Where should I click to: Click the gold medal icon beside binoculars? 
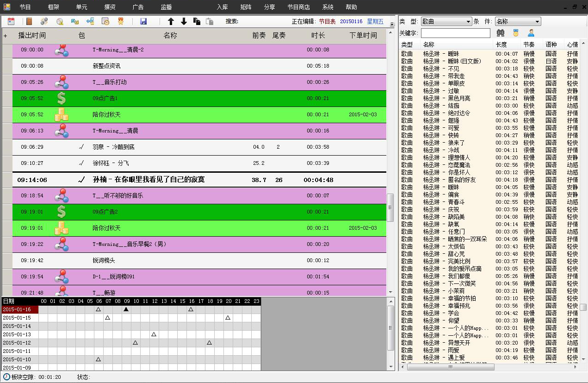point(515,33)
